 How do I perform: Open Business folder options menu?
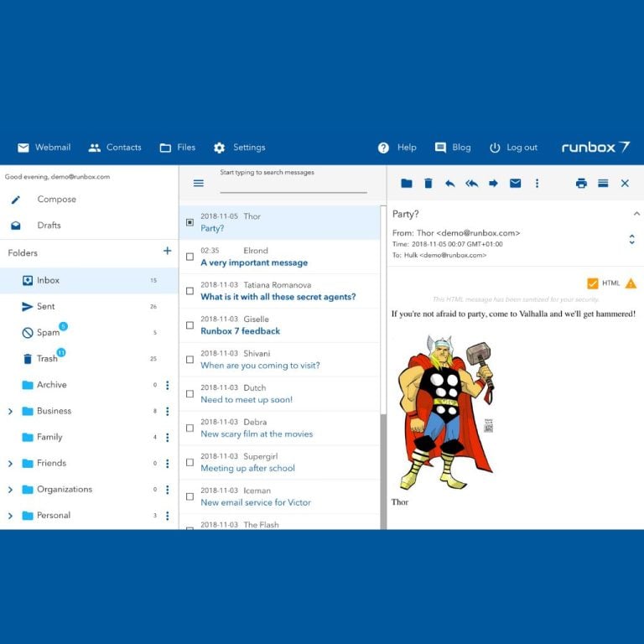tap(167, 411)
